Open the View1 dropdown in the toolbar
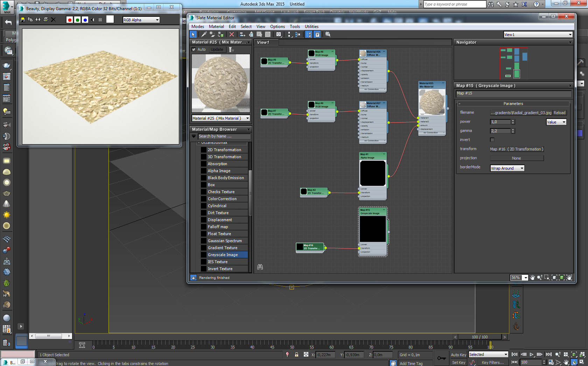This screenshot has height=366, width=588. pos(538,35)
